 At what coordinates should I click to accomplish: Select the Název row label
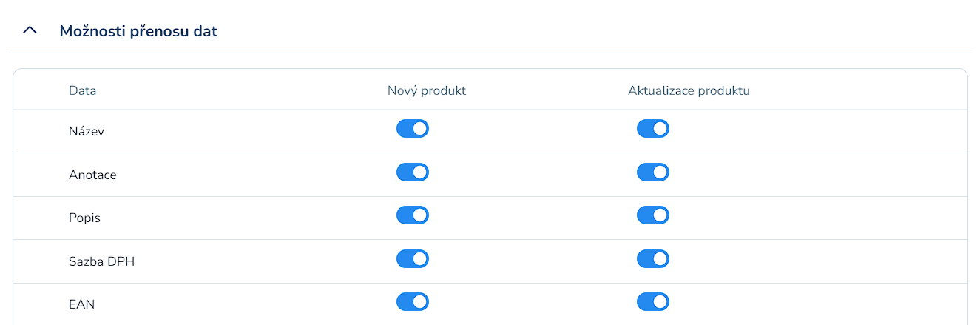[x=86, y=132]
